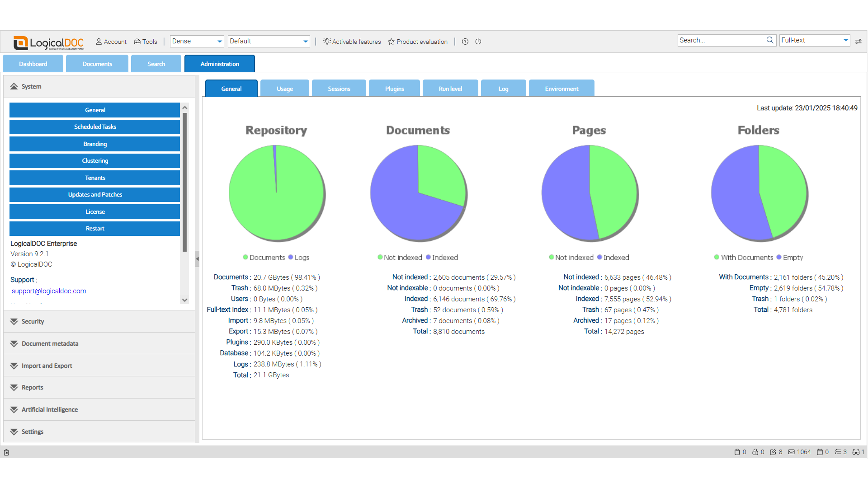Click the Restart button
Viewport: 868px width, 488px height.
[94, 228]
